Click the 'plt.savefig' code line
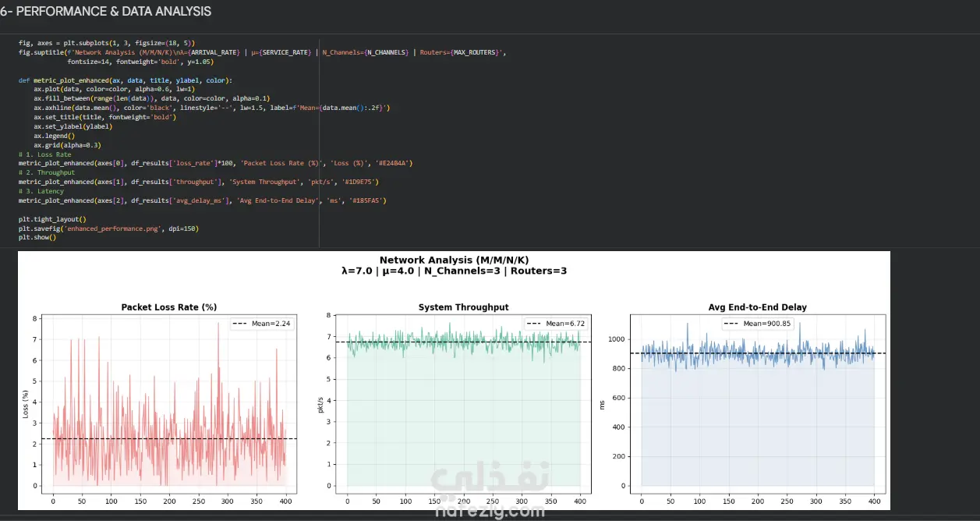The width and height of the screenshot is (980, 521). point(108,229)
